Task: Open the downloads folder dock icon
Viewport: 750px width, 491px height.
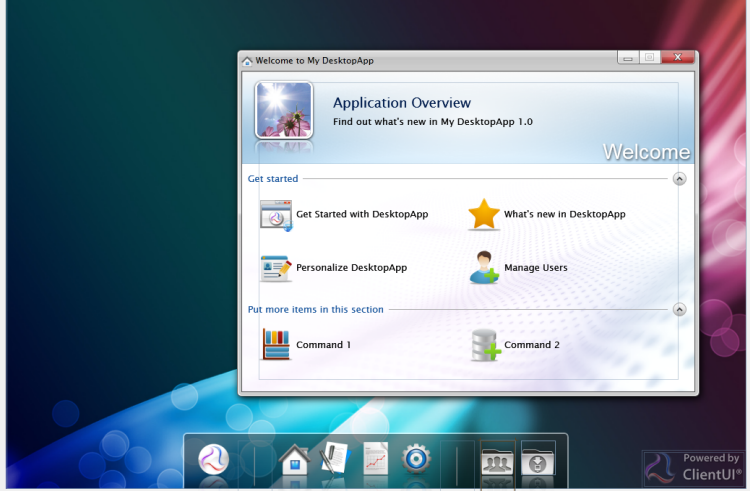Action: [x=538, y=460]
